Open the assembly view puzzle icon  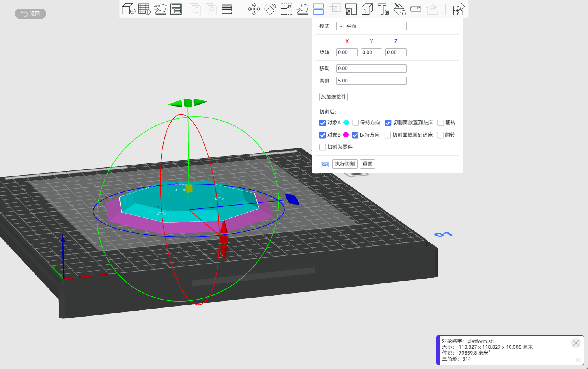[458, 9]
